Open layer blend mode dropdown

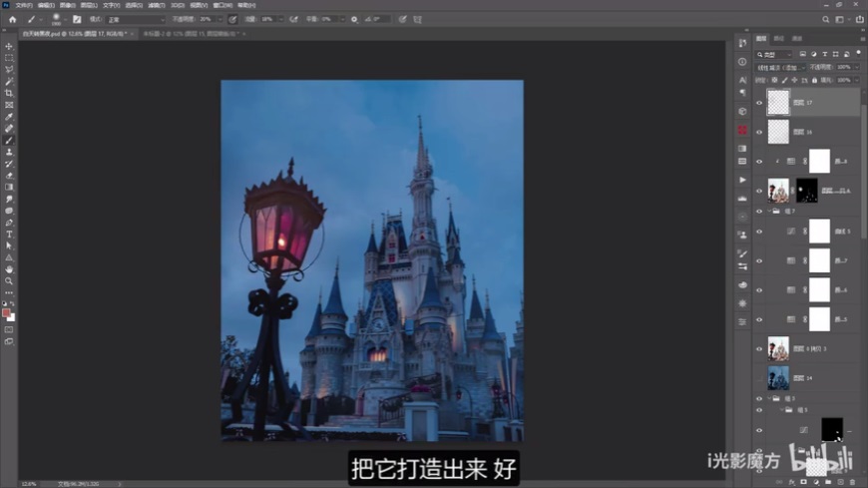click(780, 68)
